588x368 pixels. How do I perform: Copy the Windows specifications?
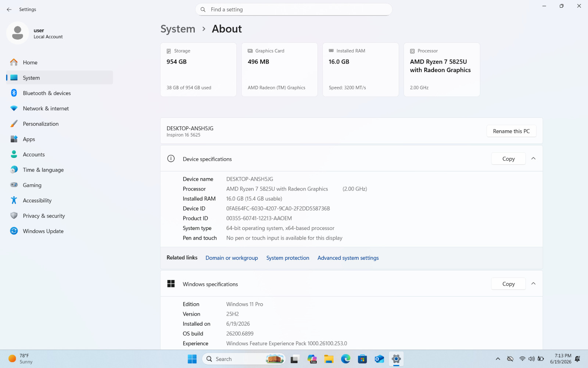pos(508,284)
